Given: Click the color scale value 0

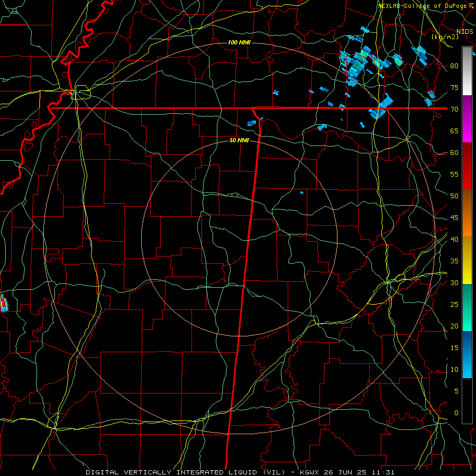Looking at the screenshot, I should pyautogui.click(x=456, y=413).
